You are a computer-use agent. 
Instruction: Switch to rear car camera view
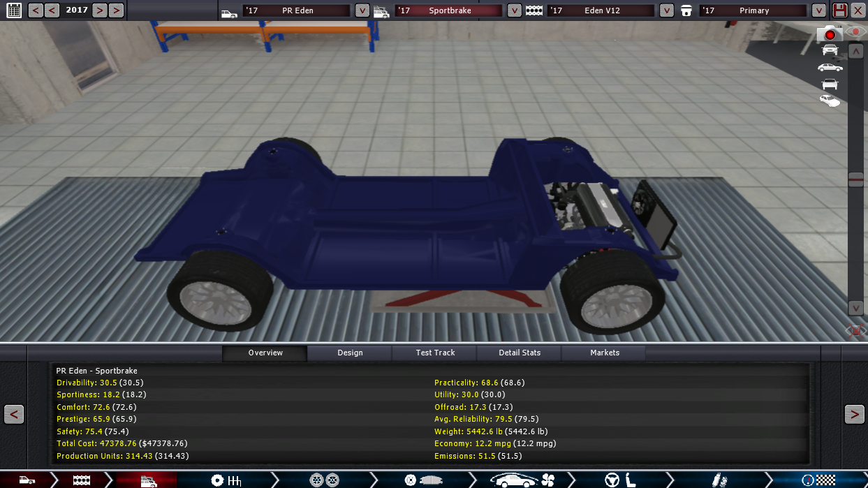click(830, 84)
